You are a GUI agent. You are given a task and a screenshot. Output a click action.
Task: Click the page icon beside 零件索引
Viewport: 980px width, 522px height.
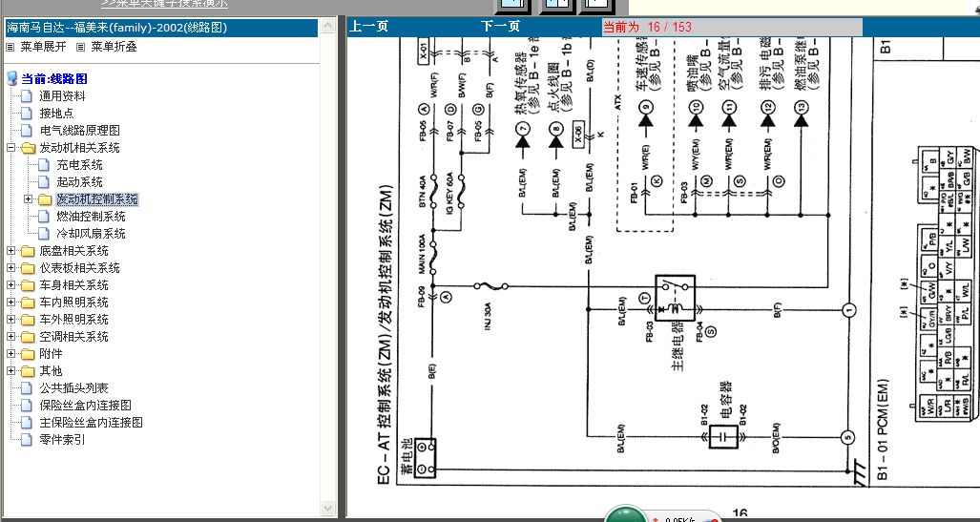click(27, 440)
